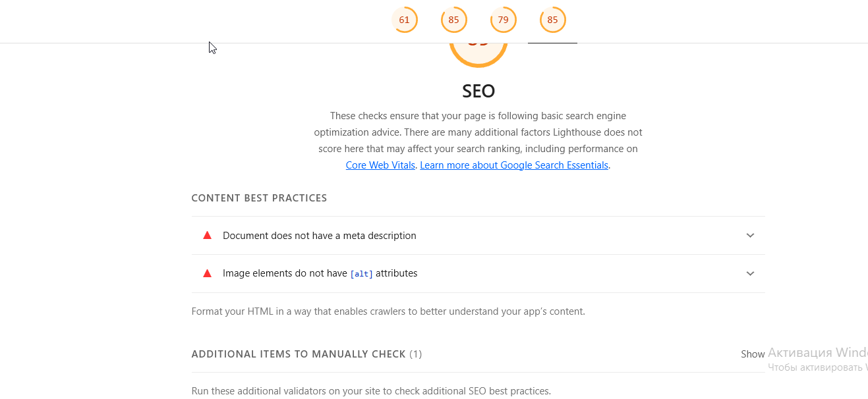Open the Core Web Vitals link

click(380, 165)
